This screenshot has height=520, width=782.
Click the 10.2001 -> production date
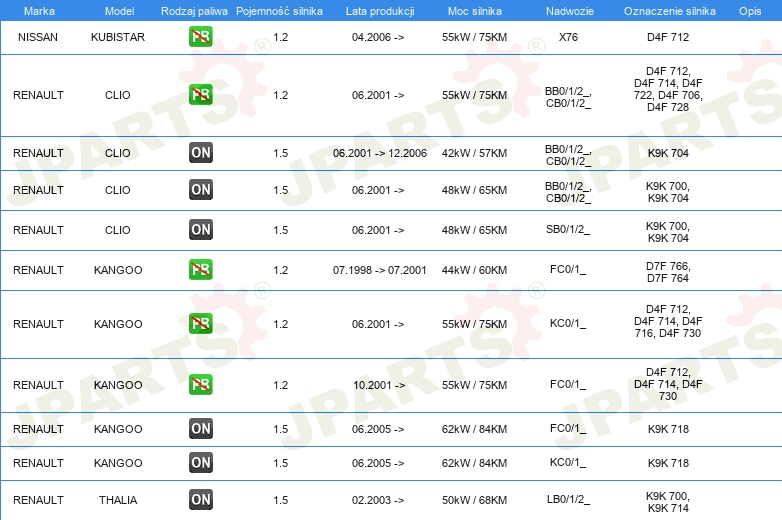pos(379,385)
